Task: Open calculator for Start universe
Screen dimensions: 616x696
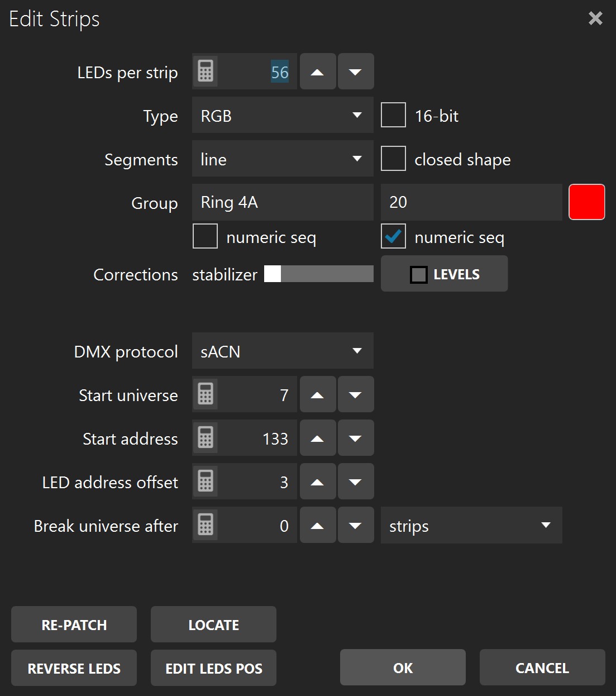Action: tap(206, 394)
